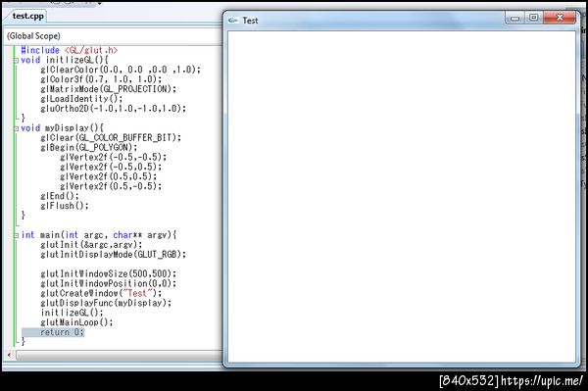Minimize the Test window
The height and width of the screenshot is (391, 588).
click(x=514, y=18)
